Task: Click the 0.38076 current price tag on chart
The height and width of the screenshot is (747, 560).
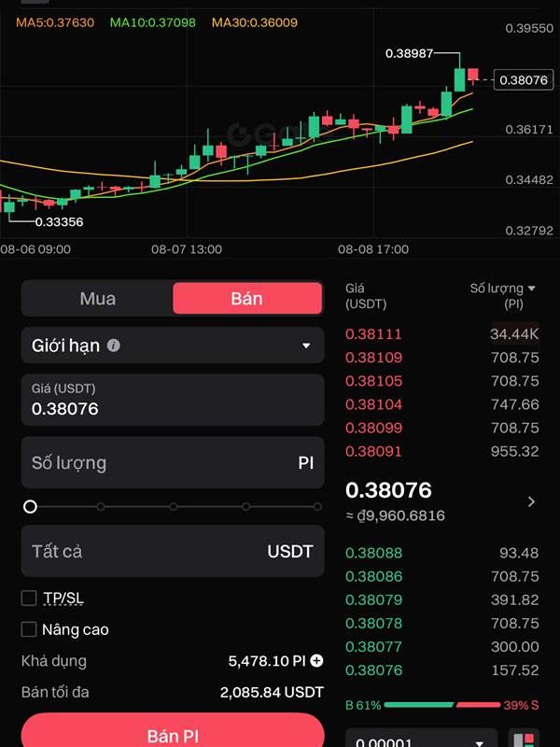Action: (524, 79)
